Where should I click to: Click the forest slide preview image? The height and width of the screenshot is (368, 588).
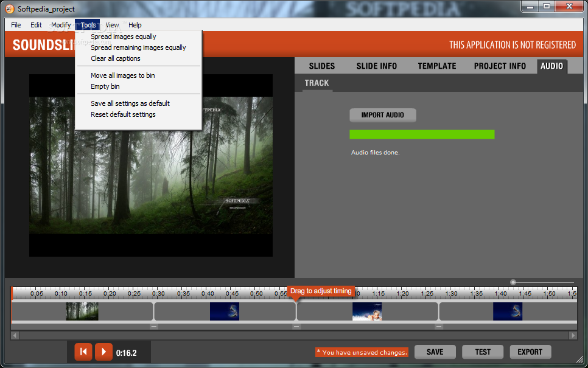click(x=151, y=165)
